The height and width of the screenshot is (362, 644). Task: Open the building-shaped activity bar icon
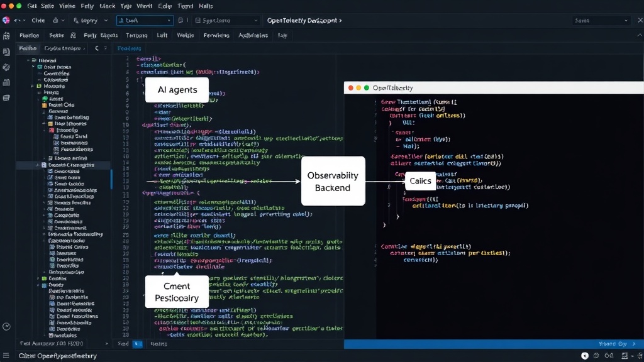pos(6,82)
